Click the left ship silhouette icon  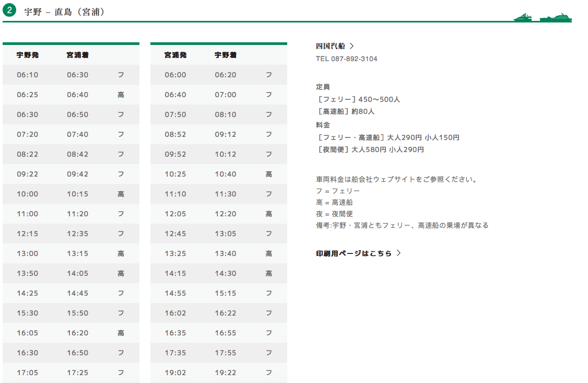click(x=523, y=18)
